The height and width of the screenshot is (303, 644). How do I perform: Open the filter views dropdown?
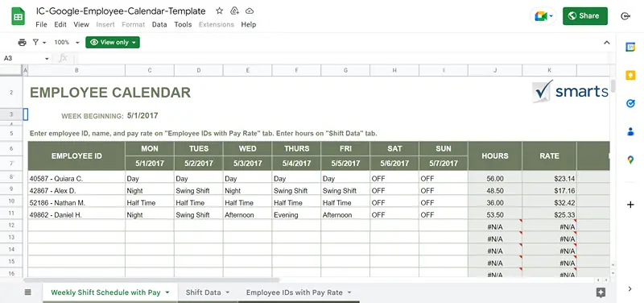tap(39, 43)
